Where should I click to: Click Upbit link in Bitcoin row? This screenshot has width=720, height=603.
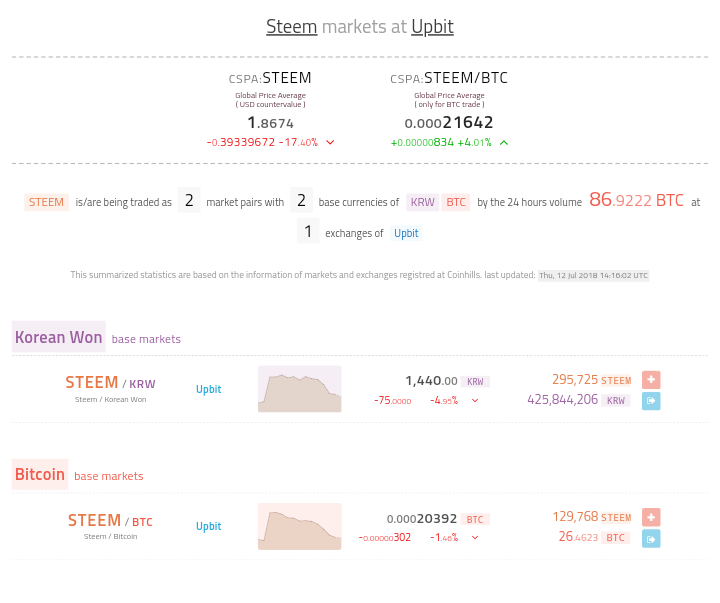pyautogui.click(x=208, y=526)
